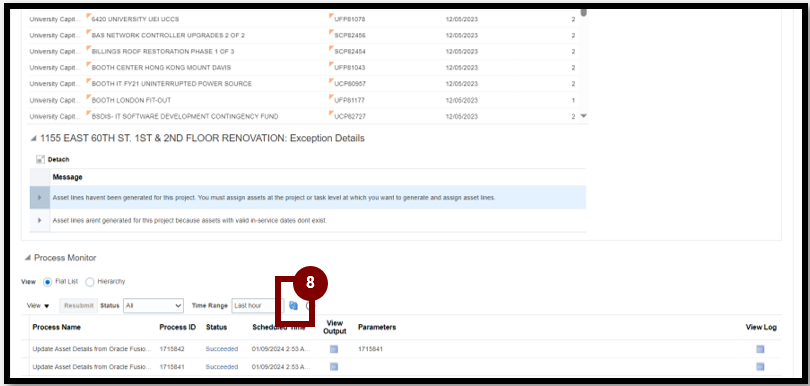Collapse the Exception Details section

click(x=34, y=138)
